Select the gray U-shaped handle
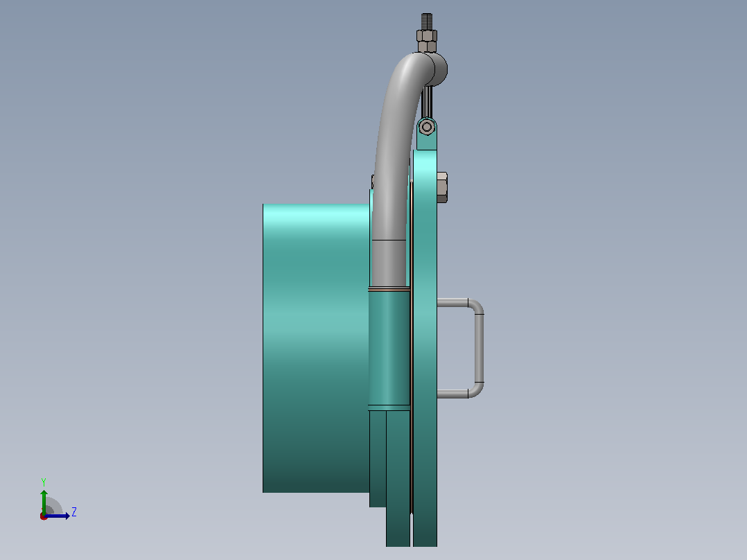The height and width of the screenshot is (560, 747). (x=462, y=349)
